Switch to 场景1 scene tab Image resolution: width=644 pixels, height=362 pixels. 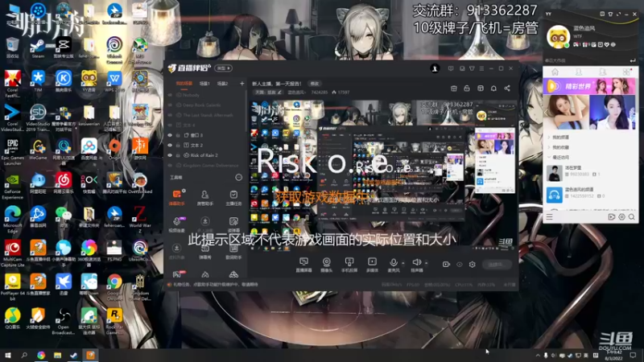pos(204,84)
